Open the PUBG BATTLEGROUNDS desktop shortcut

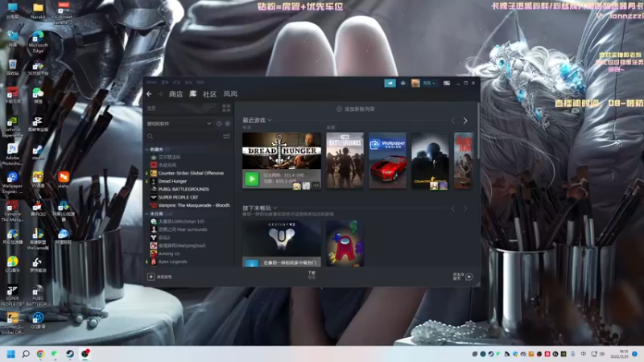(38, 295)
